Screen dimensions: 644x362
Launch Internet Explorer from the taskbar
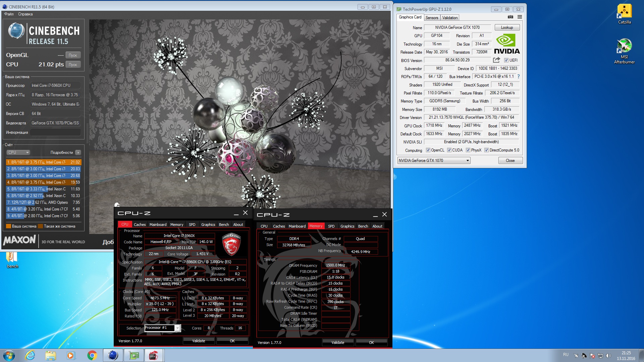tap(30, 355)
